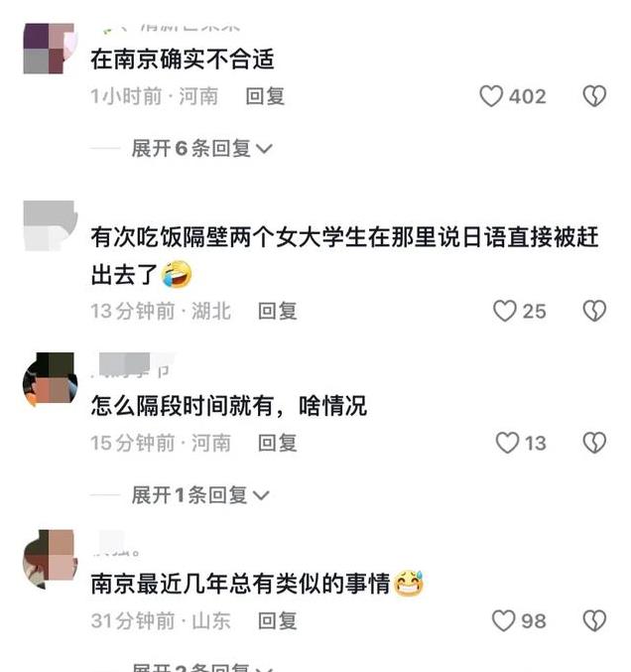Expand 展开6条回复 replies
The image size is (631, 672).
pos(201,149)
